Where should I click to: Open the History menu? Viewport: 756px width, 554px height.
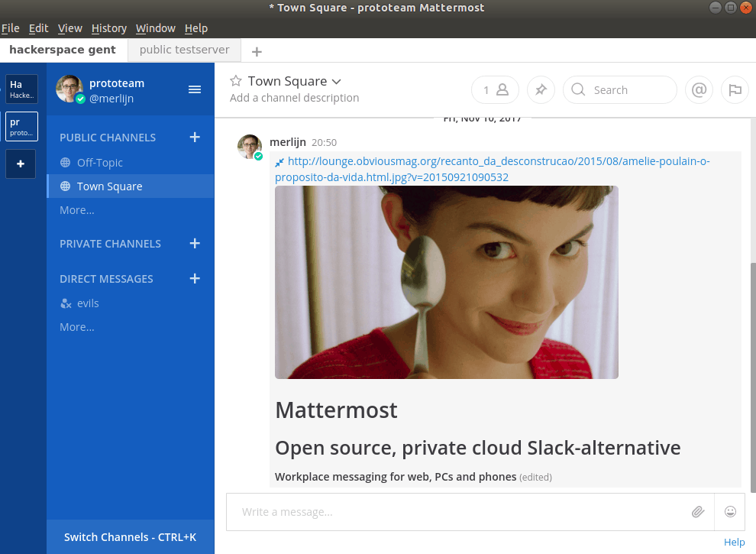(109, 28)
